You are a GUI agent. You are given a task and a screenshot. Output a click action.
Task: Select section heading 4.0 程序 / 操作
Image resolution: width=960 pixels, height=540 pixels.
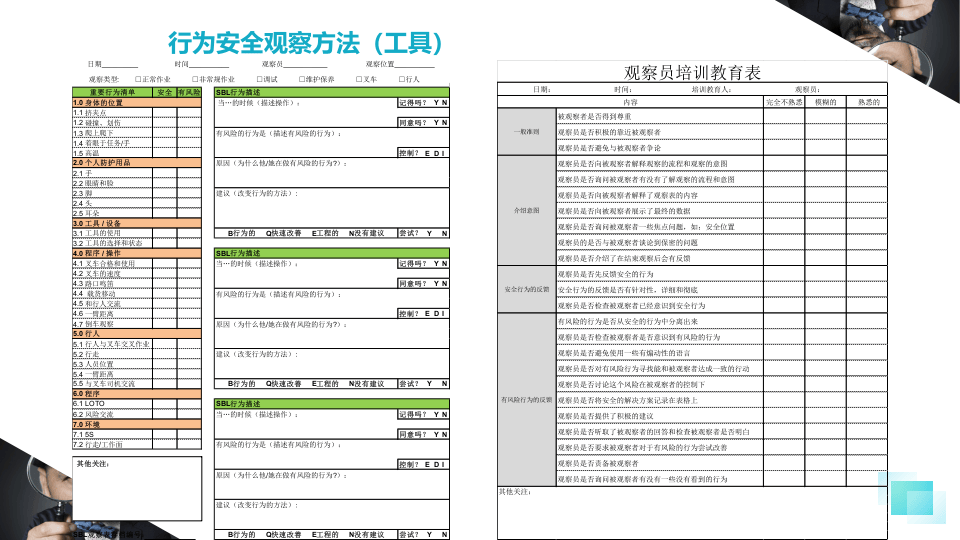[137, 253]
